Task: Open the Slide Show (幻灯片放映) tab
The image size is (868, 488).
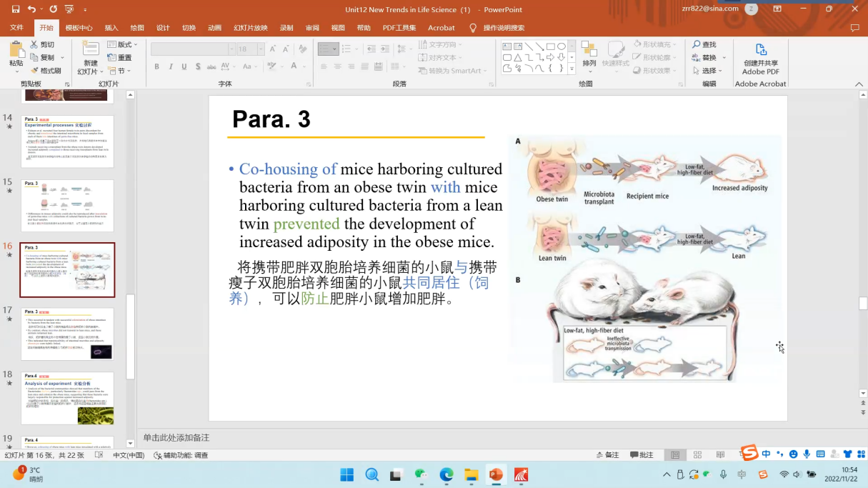Action: [250, 28]
